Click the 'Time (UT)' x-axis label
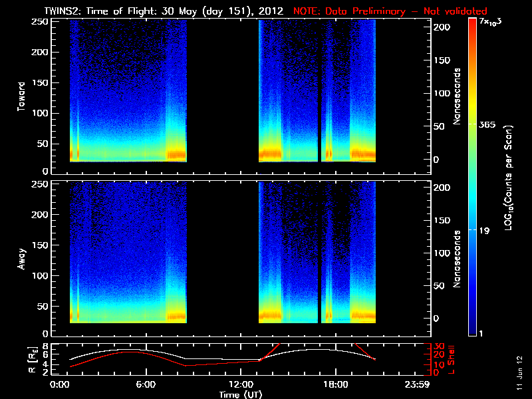The image size is (532, 399). coord(243,394)
